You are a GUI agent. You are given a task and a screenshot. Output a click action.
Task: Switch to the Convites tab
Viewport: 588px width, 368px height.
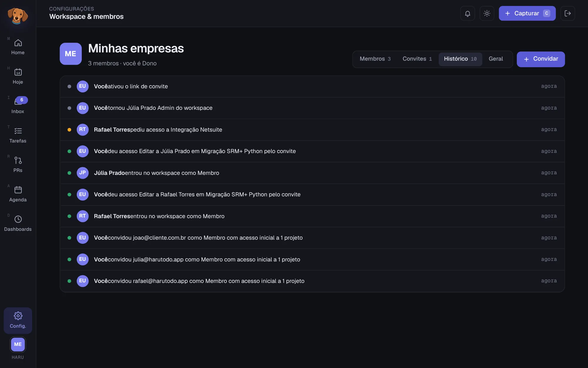(417, 59)
